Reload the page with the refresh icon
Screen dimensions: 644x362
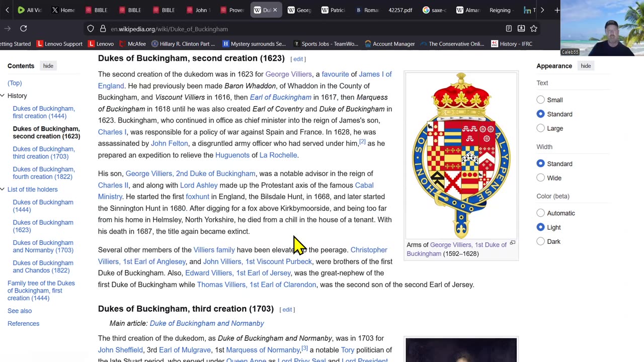click(23, 29)
